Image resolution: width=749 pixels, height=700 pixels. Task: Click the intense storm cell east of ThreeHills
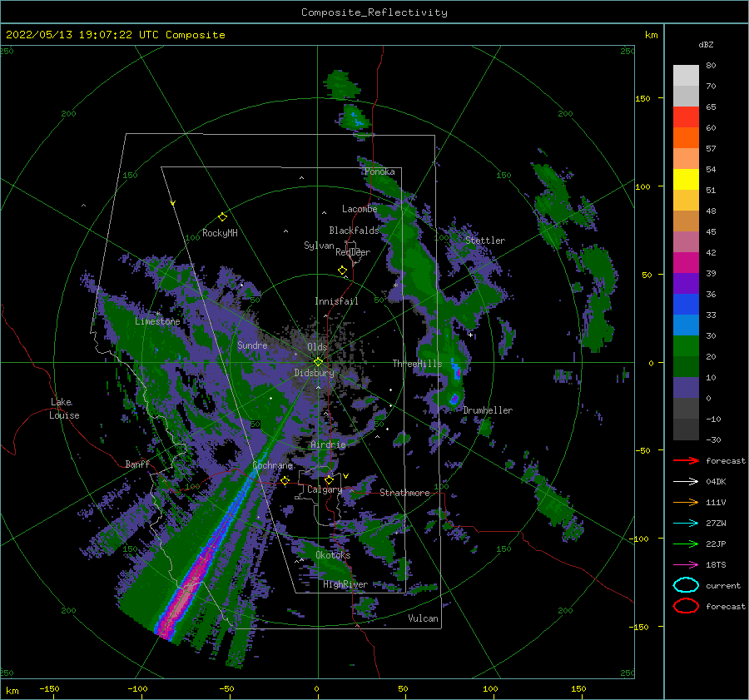tap(457, 371)
